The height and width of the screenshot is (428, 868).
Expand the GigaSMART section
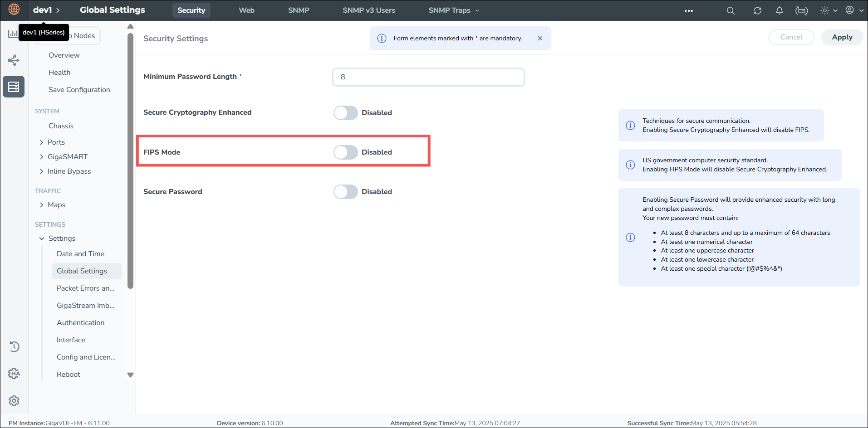click(x=42, y=157)
